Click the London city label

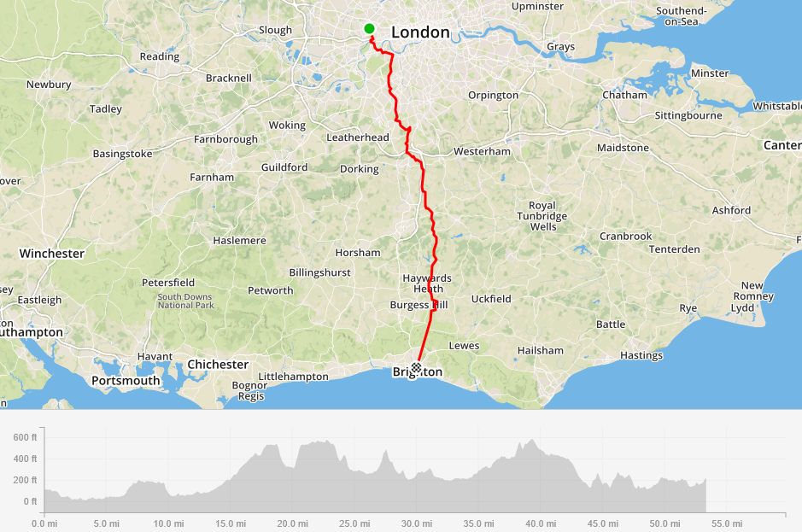click(x=420, y=32)
